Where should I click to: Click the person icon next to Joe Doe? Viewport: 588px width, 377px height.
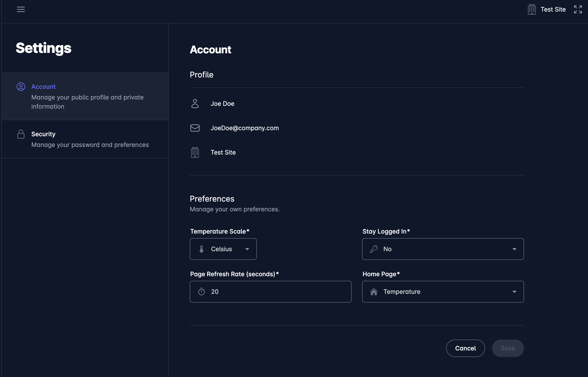(195, 103)
